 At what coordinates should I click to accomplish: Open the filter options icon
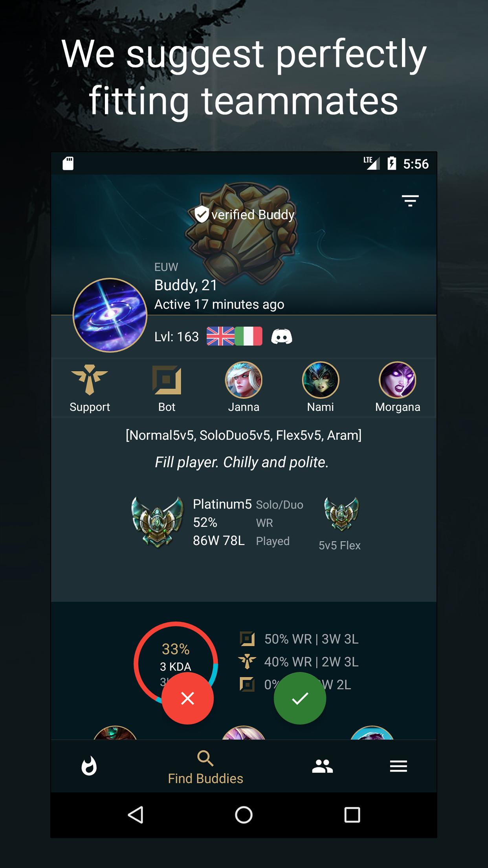click(x=410, y=200)
